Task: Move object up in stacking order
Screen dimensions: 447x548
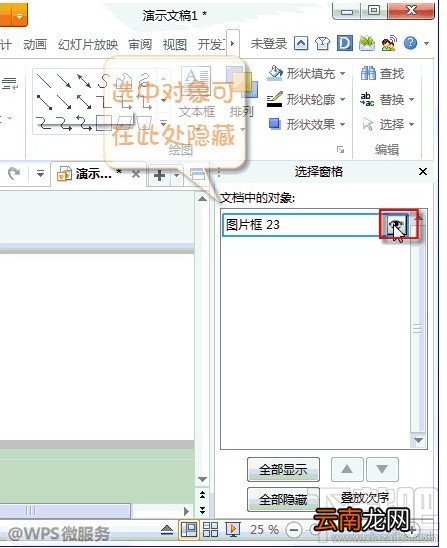Action: (x=347, y=469)
